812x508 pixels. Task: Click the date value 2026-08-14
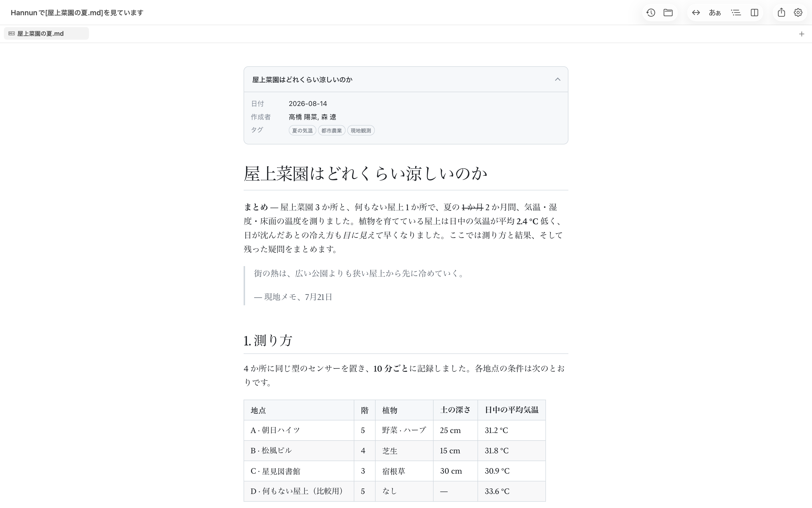click(x=308, y=104)
